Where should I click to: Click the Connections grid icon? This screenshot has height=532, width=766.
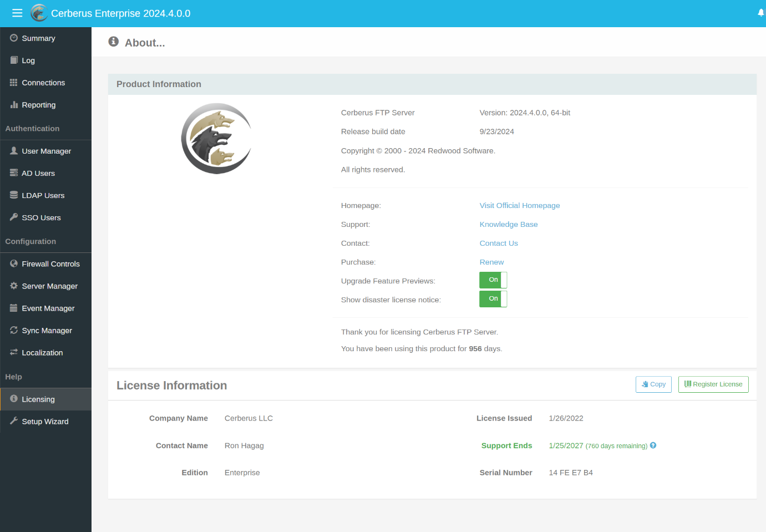(x=14, y=82)
